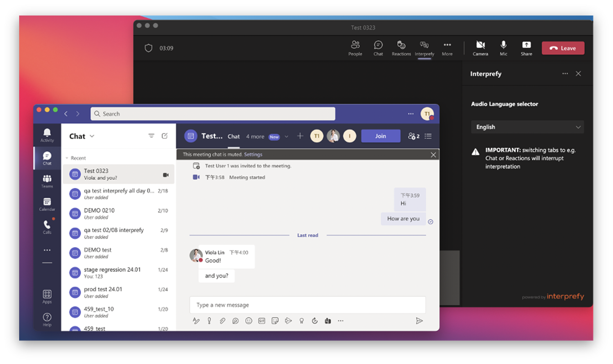Join the meeting from chat header

(x=380, y=136)
